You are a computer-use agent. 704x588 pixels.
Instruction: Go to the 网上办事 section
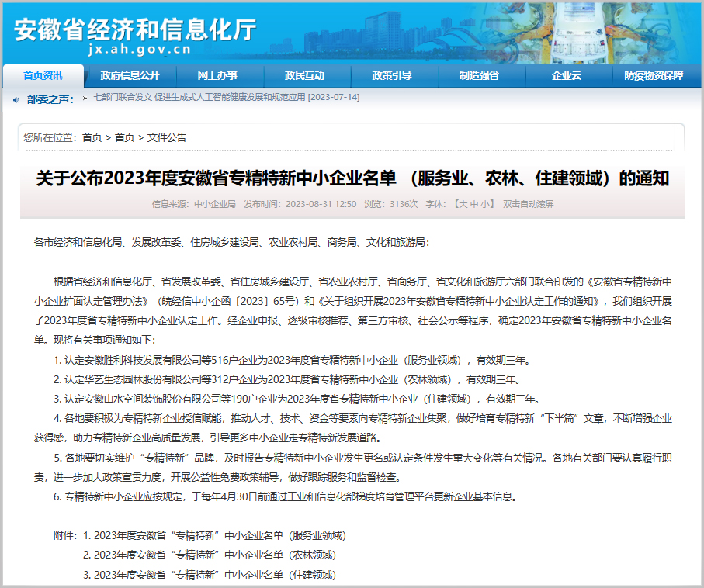click(x=217, y=75)
